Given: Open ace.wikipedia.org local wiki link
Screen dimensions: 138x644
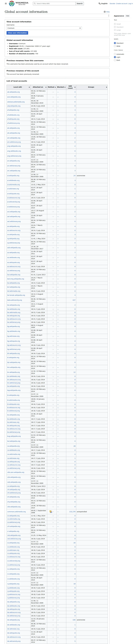Looking at the screenshot, I should (14, 97).
